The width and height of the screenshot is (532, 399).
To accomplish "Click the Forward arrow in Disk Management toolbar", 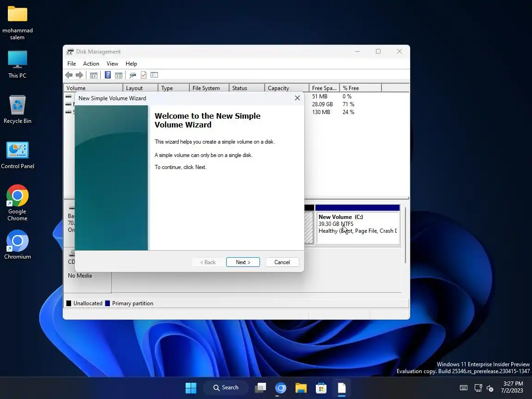I will pos(79,75).
